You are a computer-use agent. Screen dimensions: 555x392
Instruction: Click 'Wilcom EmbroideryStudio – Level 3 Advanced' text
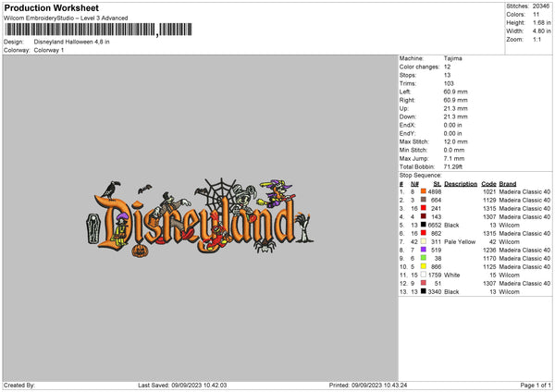pyautogui.click(x=66, y=18)
